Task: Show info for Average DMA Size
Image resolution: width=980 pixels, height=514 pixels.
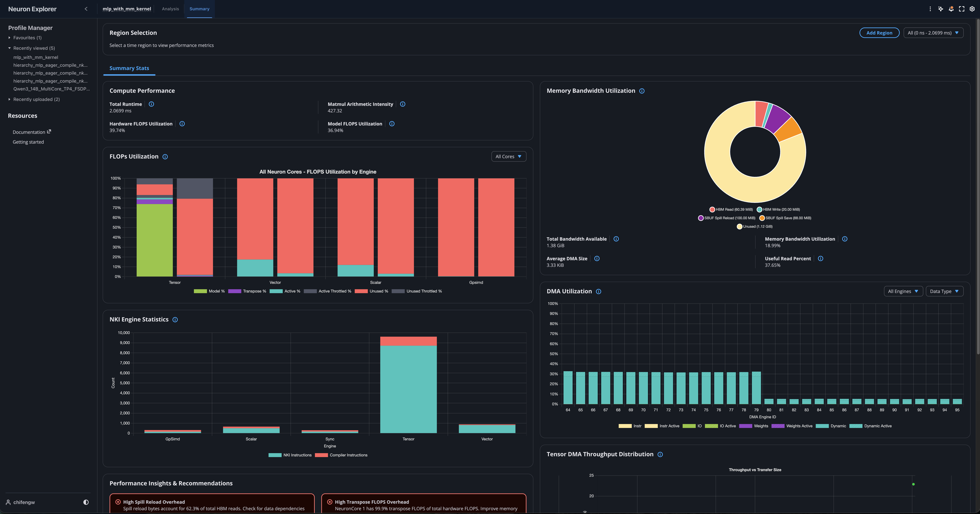Action: click(x=597, y=258)
